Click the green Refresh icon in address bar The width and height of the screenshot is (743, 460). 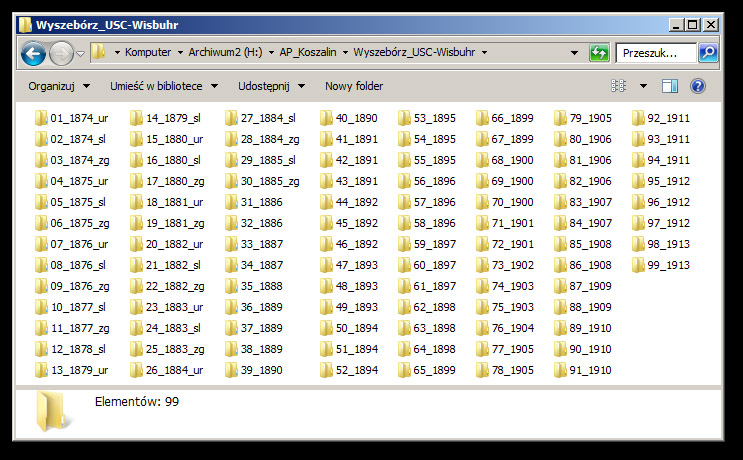(x=599, y=53)
